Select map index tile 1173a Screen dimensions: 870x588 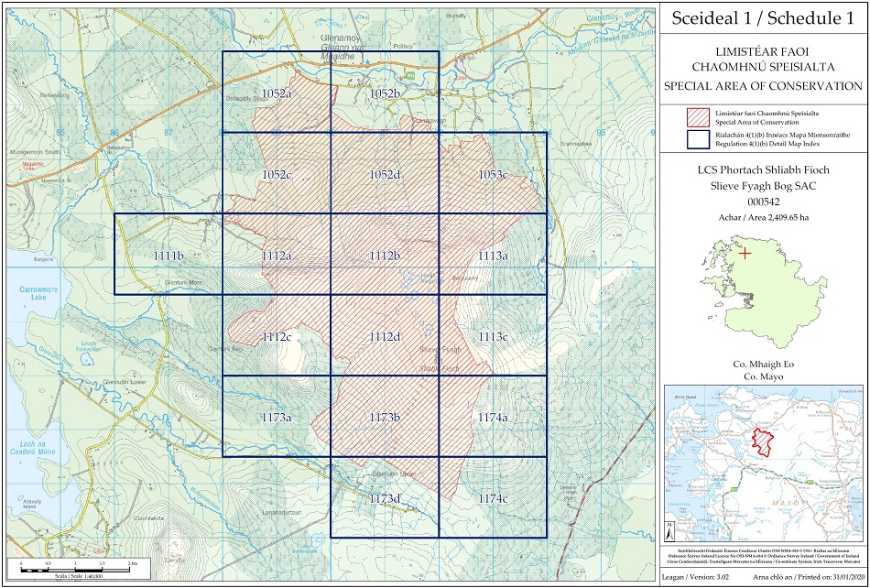coord(276,417)
